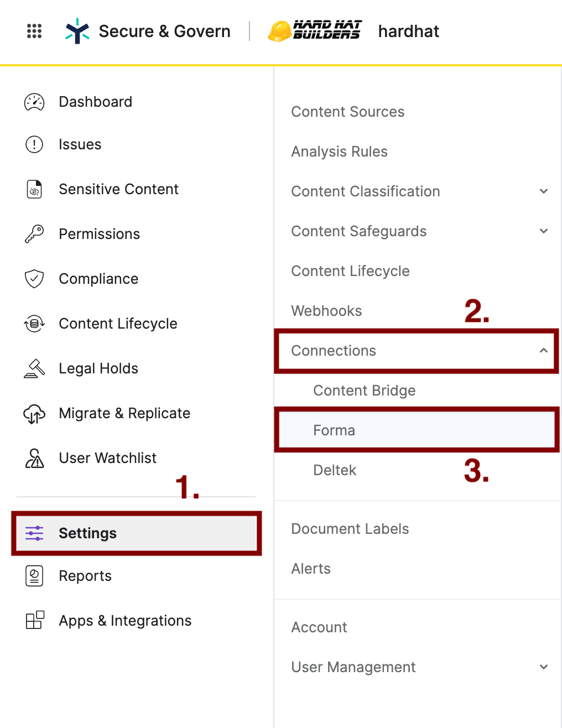
Task: Collapse the Connections section chevron
Action: coord(544,351)
